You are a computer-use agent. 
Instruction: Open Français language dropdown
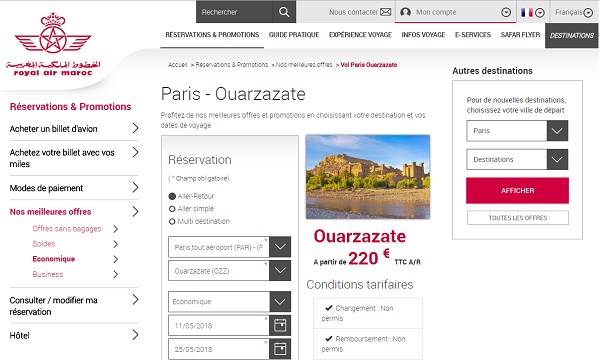point(588,13)
